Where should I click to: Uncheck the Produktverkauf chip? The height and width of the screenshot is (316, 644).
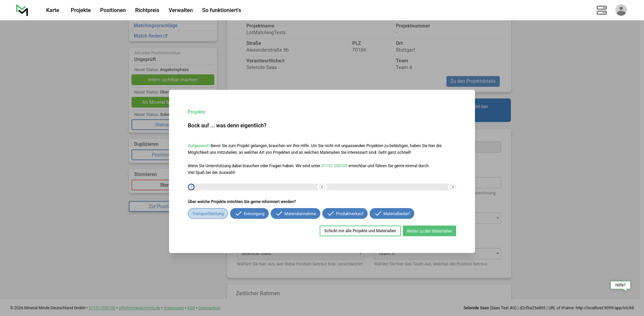pos(345,214)
